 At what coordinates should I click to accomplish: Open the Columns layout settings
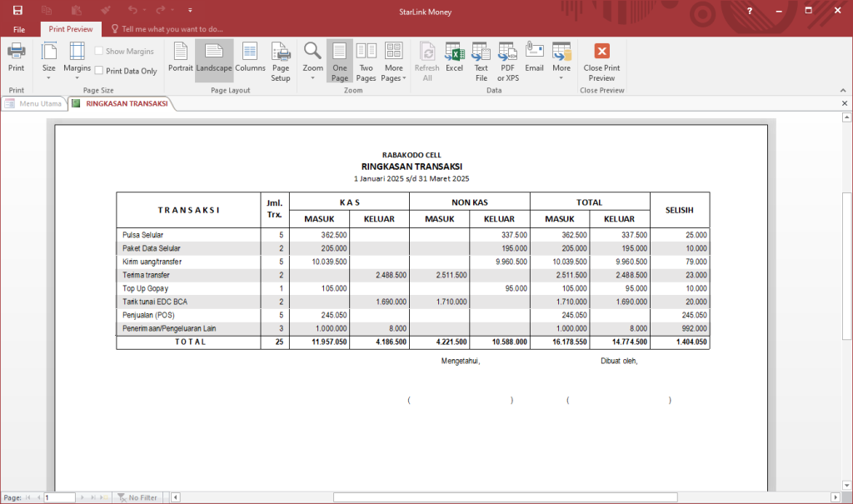click(x=250, y=57)
